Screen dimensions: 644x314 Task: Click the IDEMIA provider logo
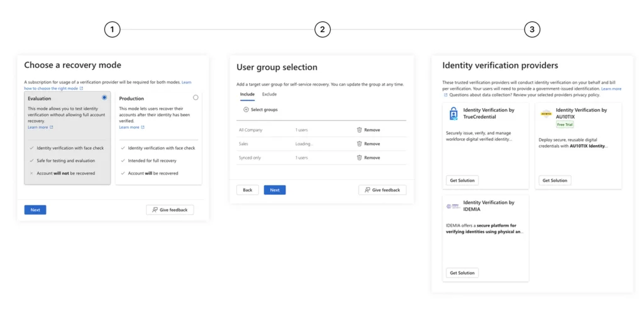pyautogui.click(x=453, y=206)
